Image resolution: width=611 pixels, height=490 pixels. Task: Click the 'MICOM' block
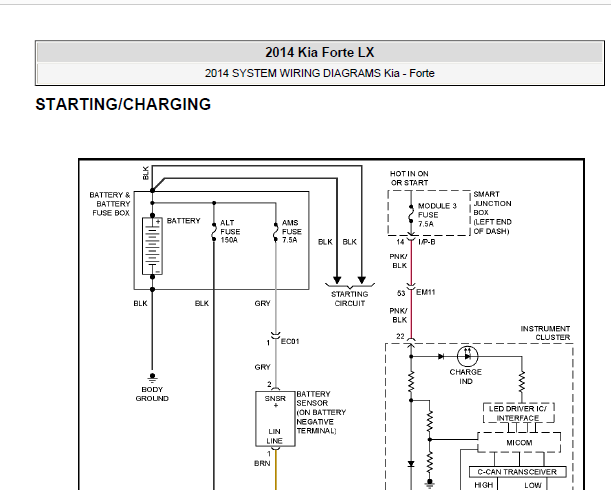click(x=519, y=442)
